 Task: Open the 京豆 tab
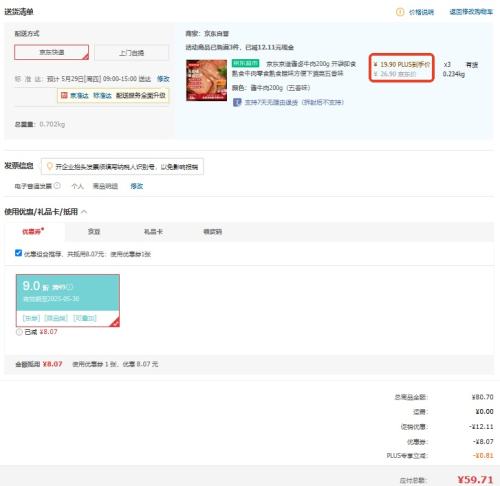[x=94, y=232]
